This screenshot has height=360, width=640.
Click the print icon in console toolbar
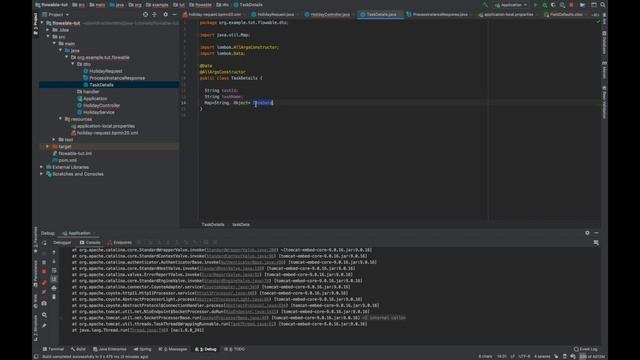54,288
